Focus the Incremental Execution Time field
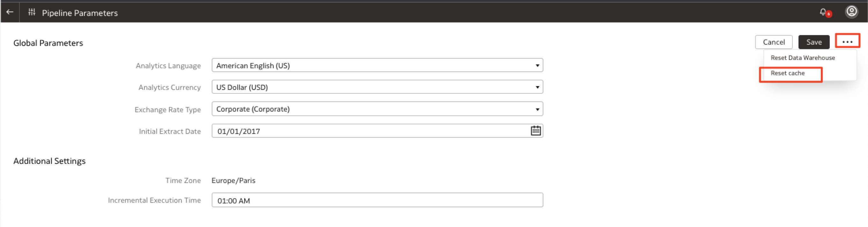The height and width of the screenshot is (227, 868). pos(377,201)
